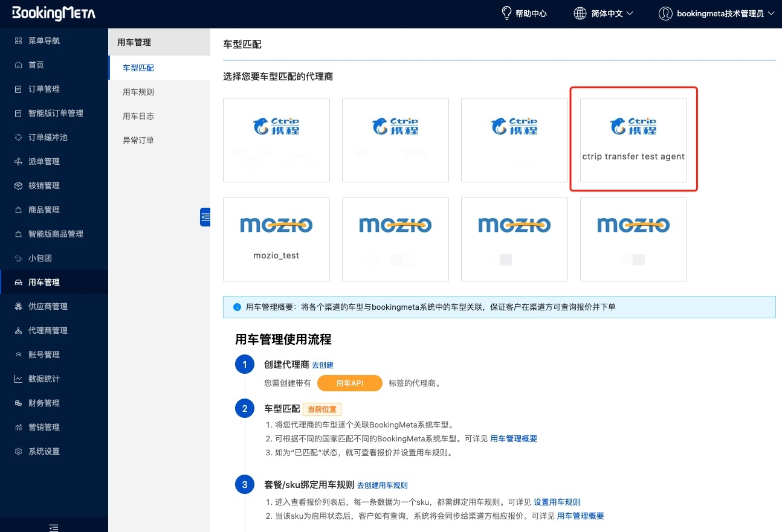This screenshot has height=532, width=782.
Task: Open 菜单导航 in the sidebar
Action: 44,40
